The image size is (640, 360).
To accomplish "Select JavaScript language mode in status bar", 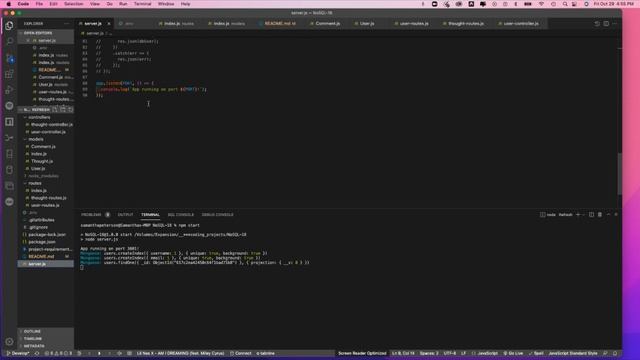I will (487, 353).
